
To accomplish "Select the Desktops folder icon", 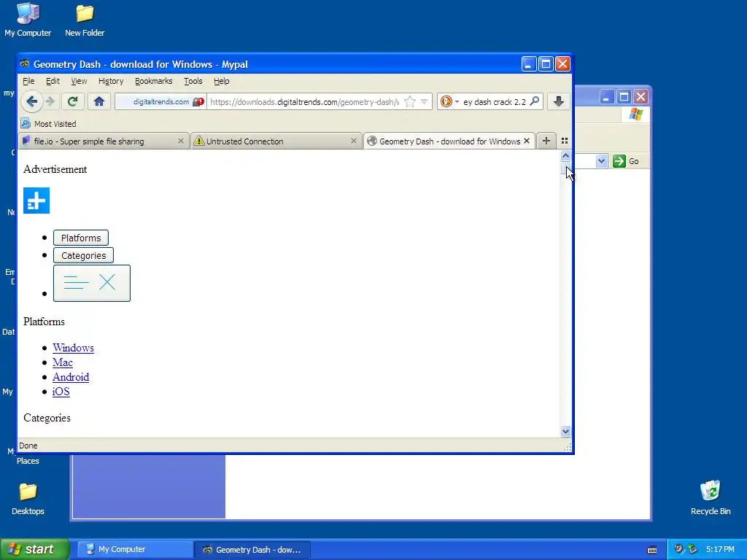I will pyautogui.click(x=28, y=499).
